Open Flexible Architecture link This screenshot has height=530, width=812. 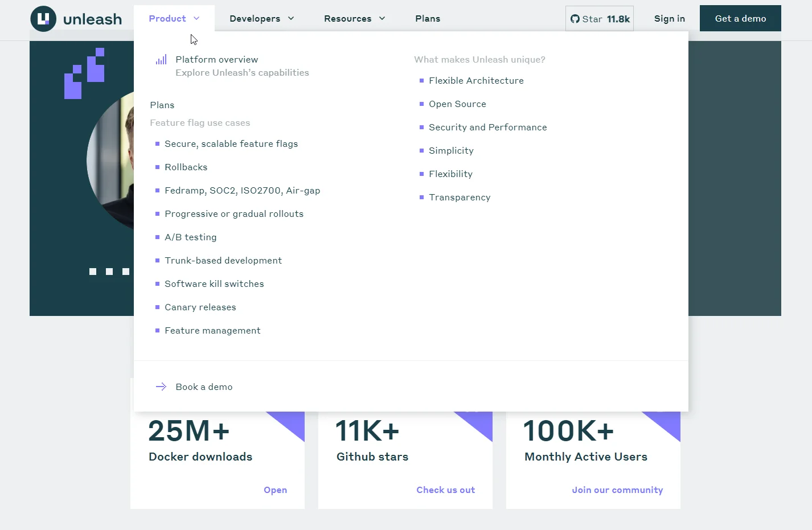coord(476,80)
